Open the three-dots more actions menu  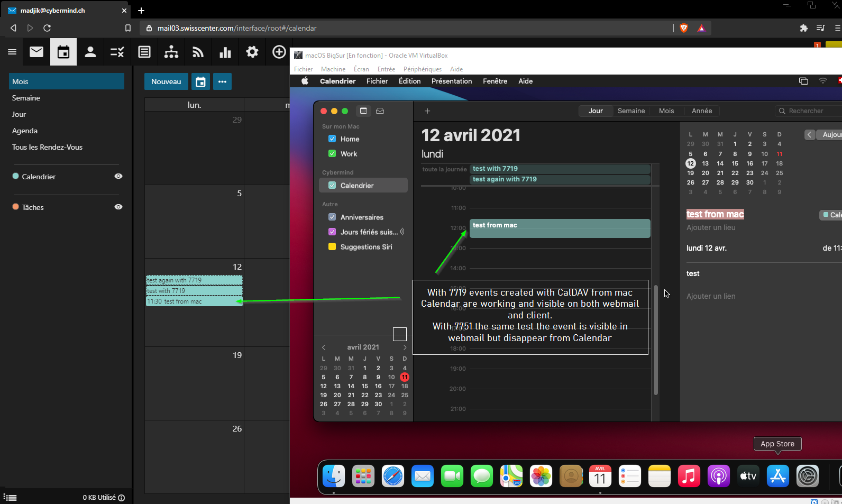coord(222,81)
